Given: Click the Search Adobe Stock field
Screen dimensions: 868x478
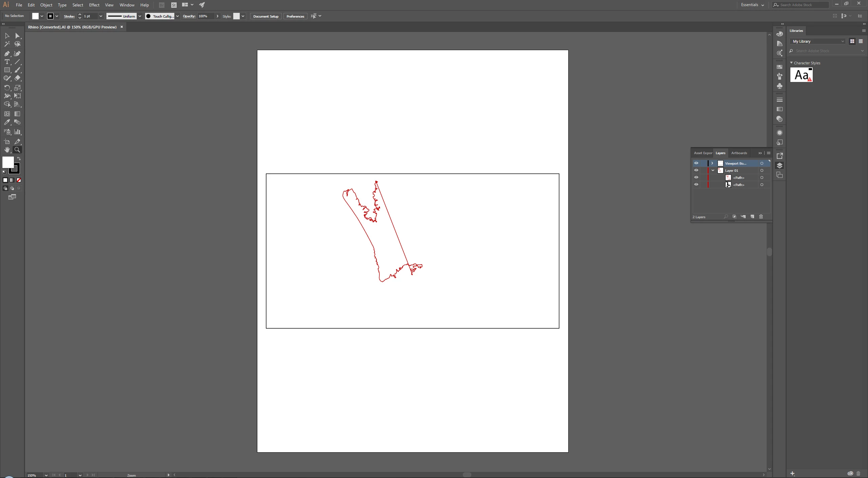Looking at the screenshot, I should click(802, 5).
